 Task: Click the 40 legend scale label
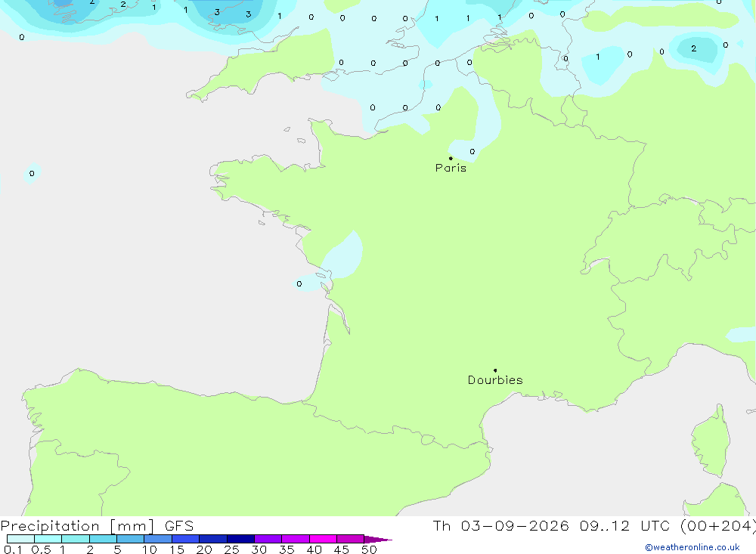(314, 549)
